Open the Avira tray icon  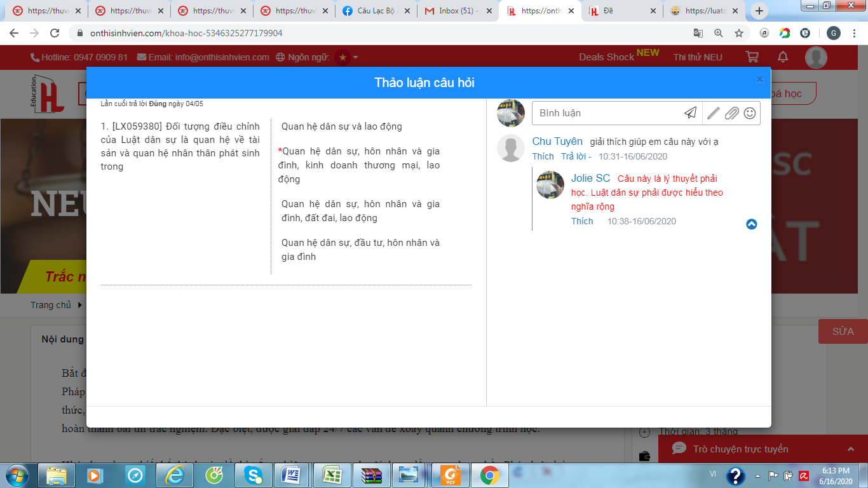point(803,475)
